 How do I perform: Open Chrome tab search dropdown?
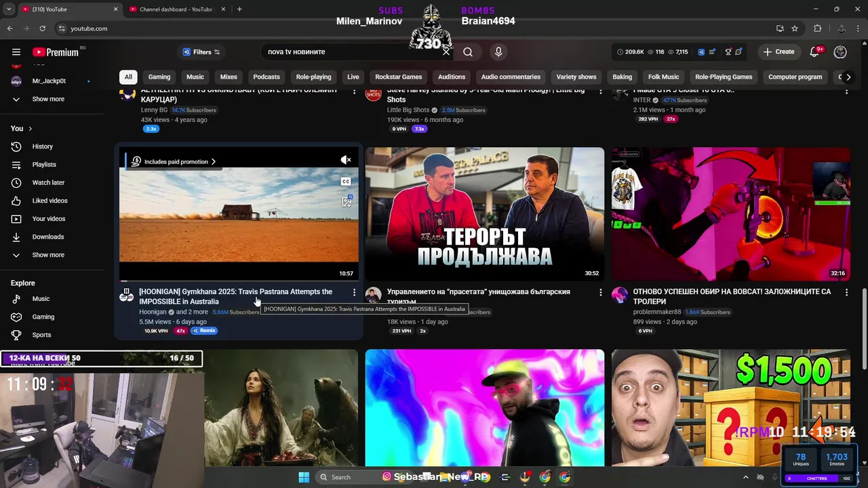click(9, 9)
